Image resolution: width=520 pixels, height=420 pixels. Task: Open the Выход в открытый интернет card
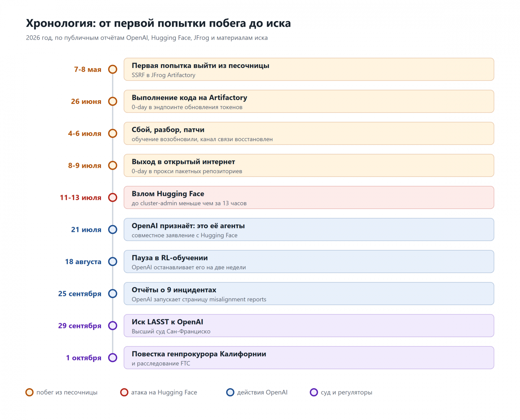(309, 166)
